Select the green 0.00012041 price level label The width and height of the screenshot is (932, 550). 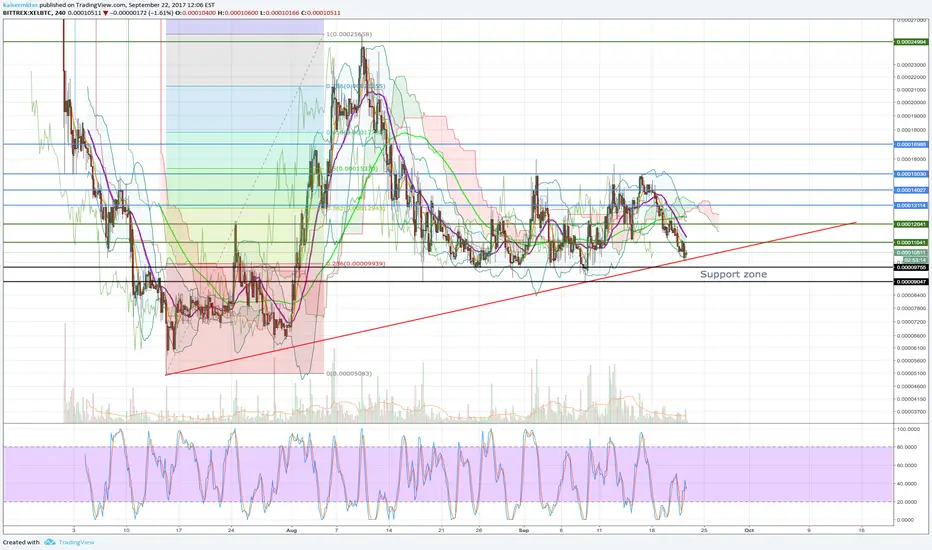pyautogui.click(x=911, y=225)
